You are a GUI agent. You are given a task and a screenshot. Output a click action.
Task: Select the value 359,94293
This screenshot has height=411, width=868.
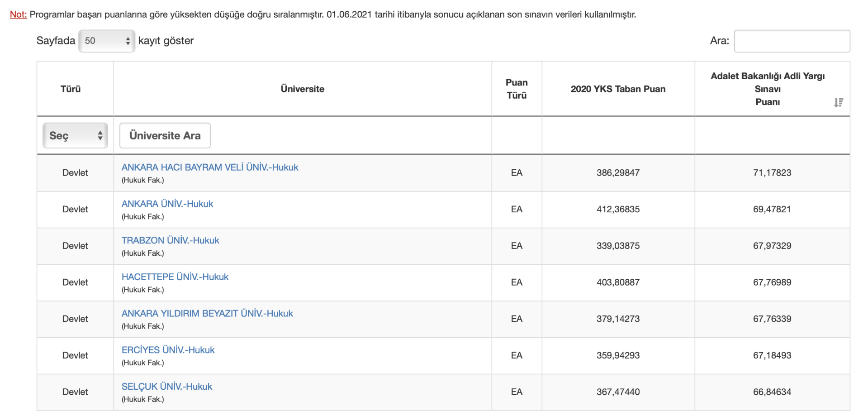[x=618, y=355]
